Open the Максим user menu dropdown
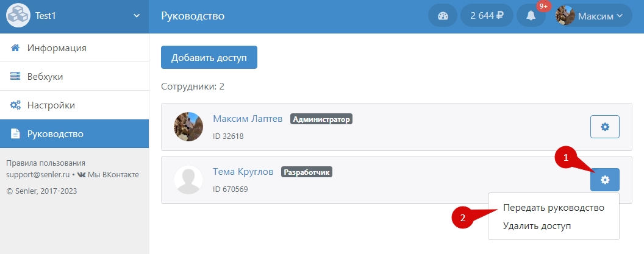This screenshot has height=254, width=644. tap(589, 16)
